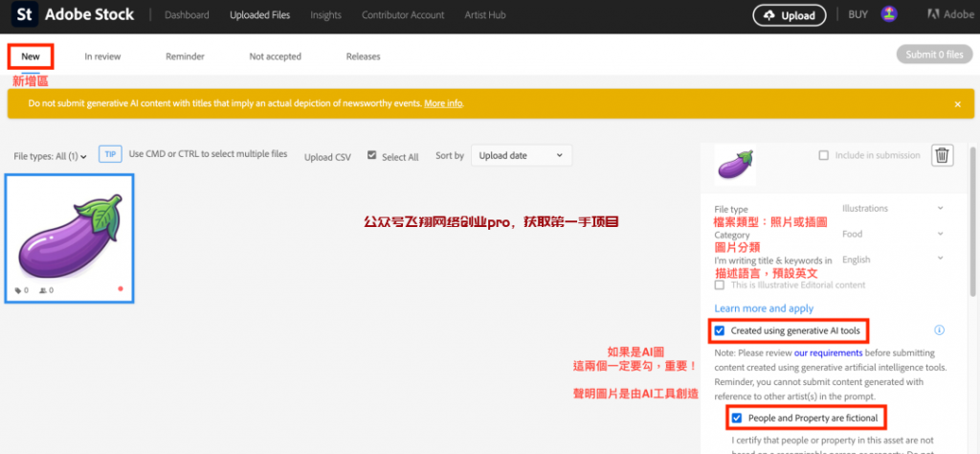The width and height of the screenshot is (980, 454).
Task: Click the TIP badge
Action: point(110,154)
